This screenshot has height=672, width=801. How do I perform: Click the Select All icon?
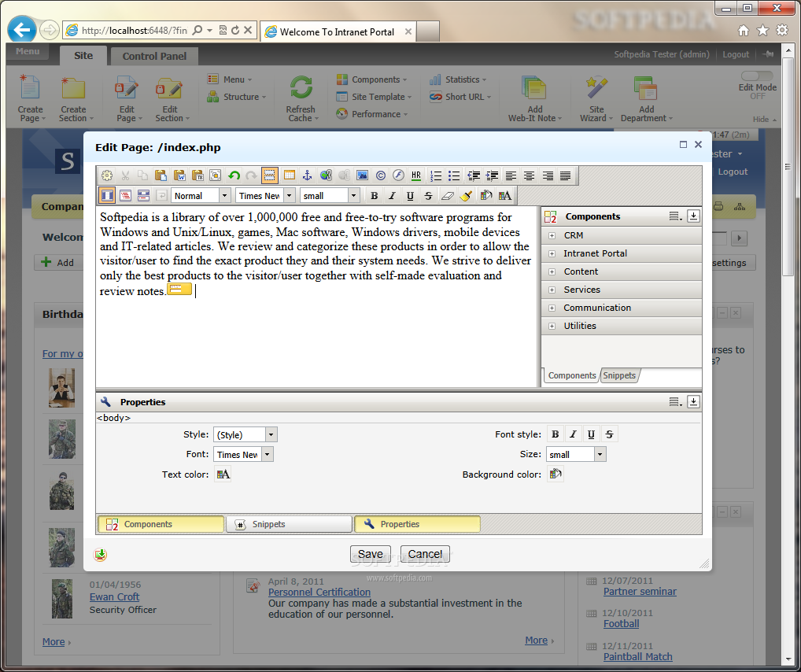(215, 175)
